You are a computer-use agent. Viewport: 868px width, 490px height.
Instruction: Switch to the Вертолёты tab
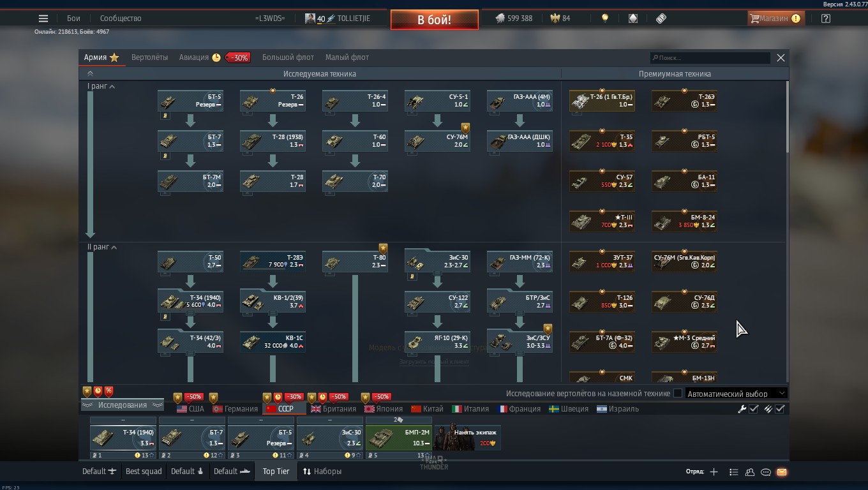(150, 57)
